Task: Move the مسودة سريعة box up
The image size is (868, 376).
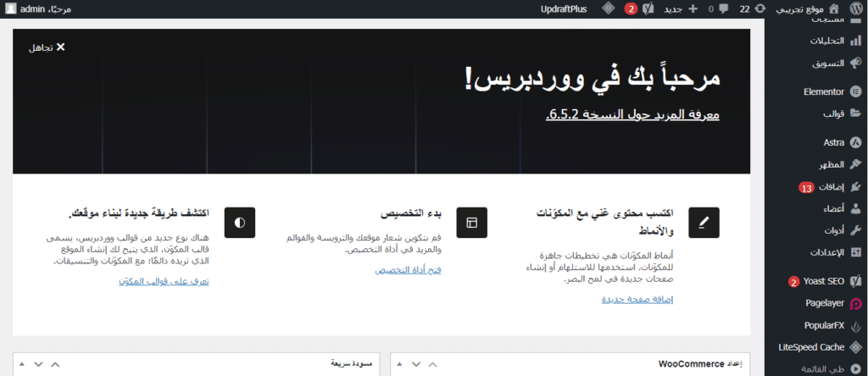Action: 55,364
